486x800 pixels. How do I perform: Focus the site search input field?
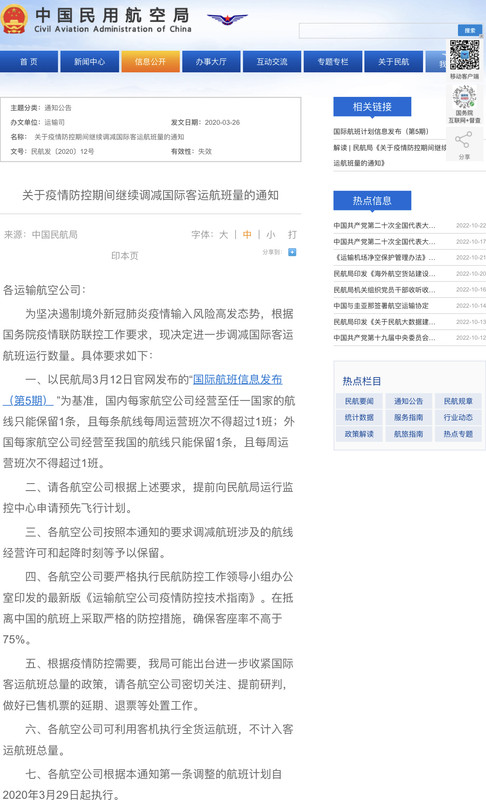click(377, 31)
